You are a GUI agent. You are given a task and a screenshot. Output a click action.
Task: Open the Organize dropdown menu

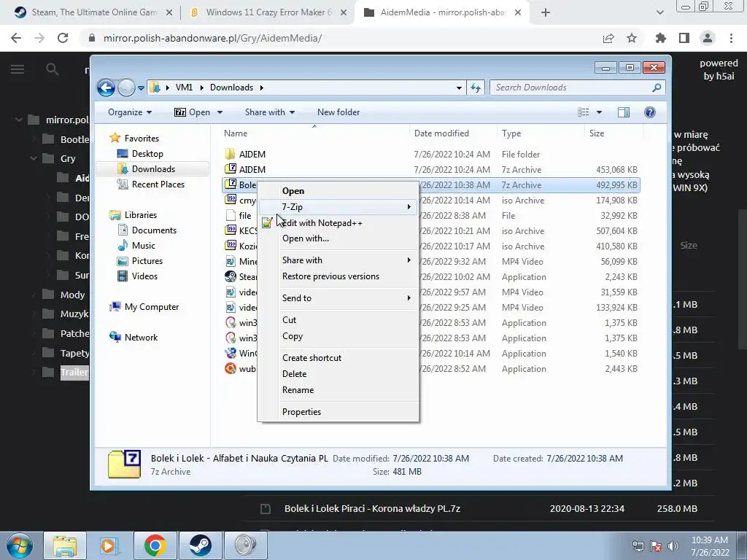click(x=130, y=112)
